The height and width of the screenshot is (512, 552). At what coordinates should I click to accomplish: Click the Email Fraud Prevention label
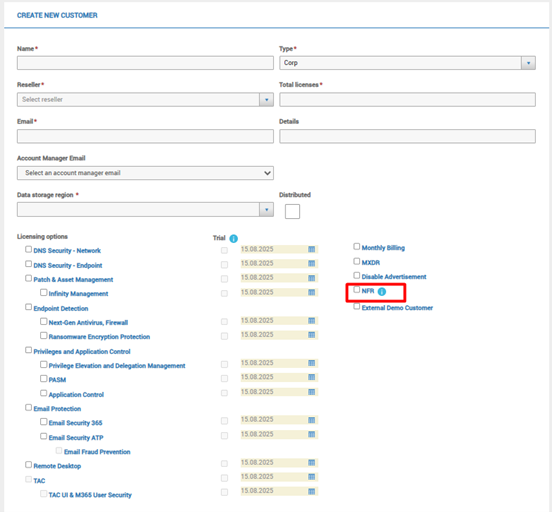(97, 452)
